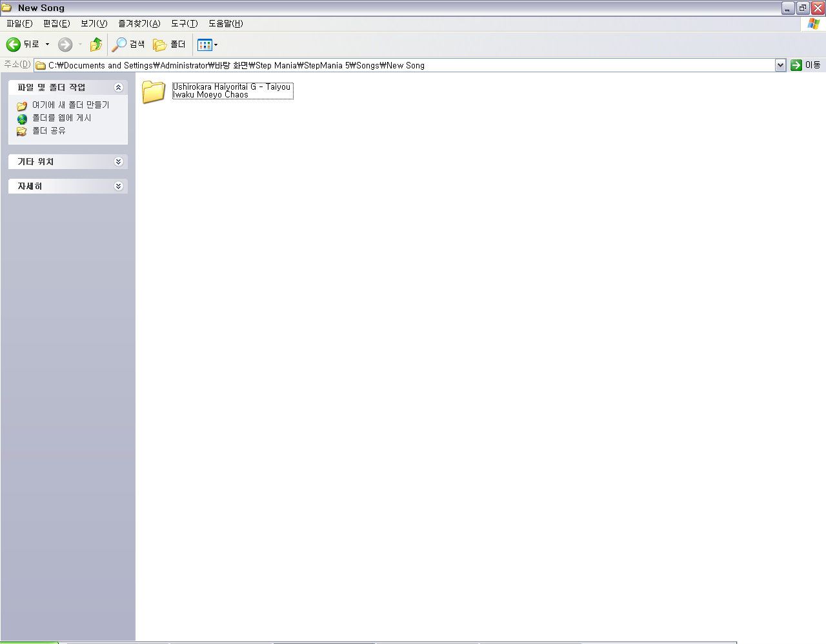Screen dimensions: 826x644
Task: Expand the address bar dropdown list
Action: pyautogui.click(x=780, y=65)
